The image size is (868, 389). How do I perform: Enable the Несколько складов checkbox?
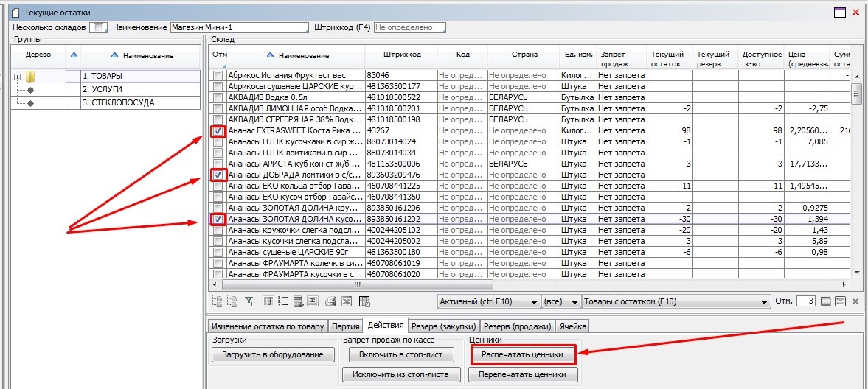click(97, 28)
